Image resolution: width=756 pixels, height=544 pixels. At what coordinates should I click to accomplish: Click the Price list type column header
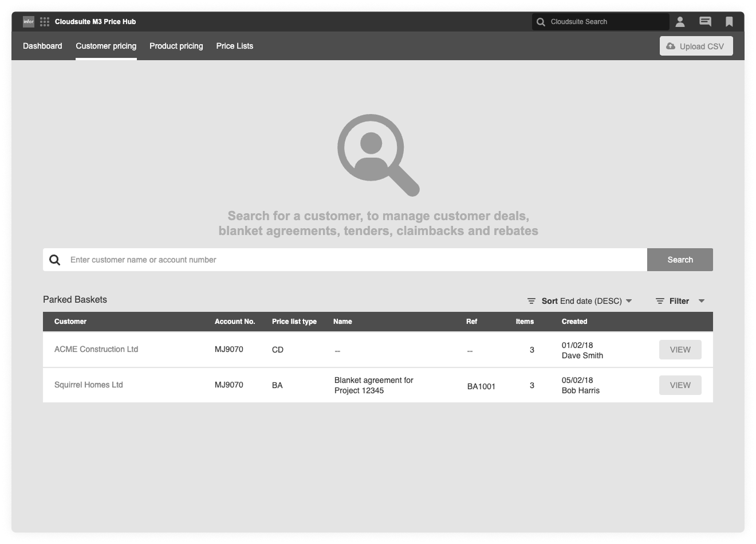[x=294, y=322]
